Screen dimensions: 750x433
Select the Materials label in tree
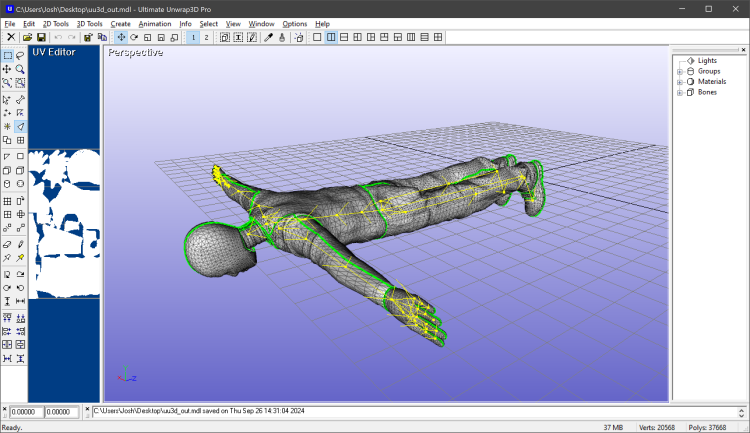click(712, 82)
